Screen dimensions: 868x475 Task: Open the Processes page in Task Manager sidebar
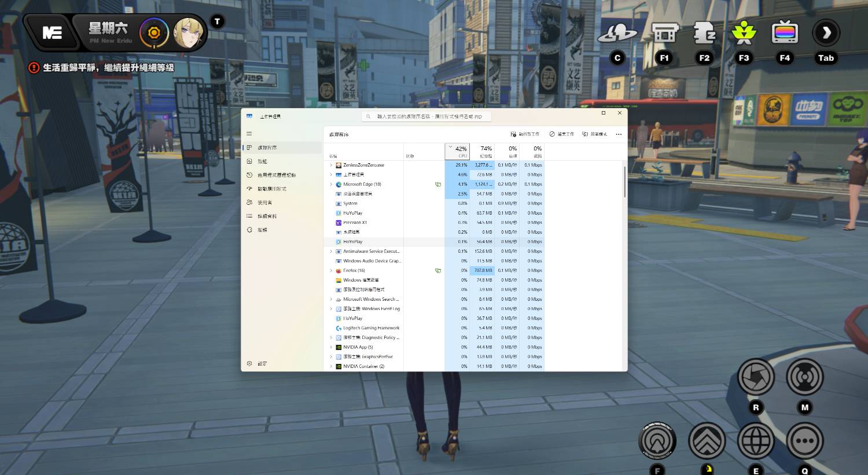pos(282,148)
